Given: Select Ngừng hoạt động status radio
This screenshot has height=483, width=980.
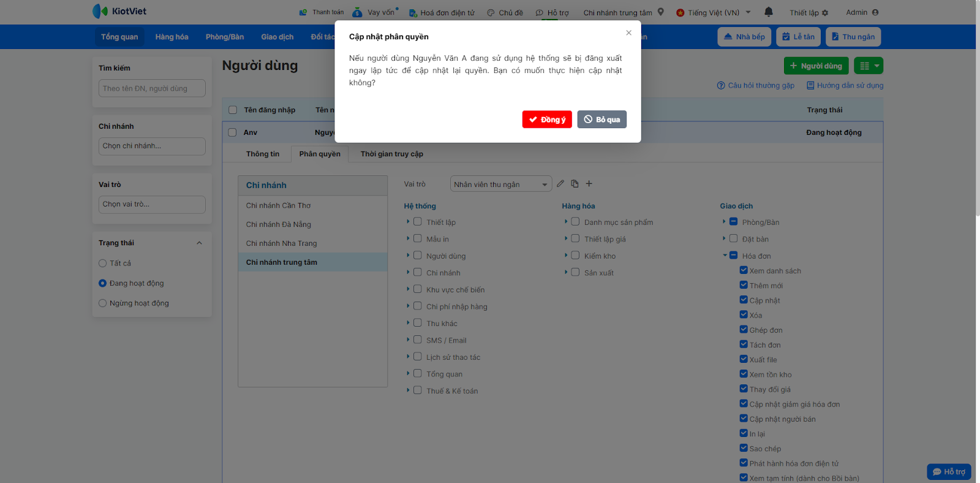Looking at the screenshot, I should coord(103,303).
